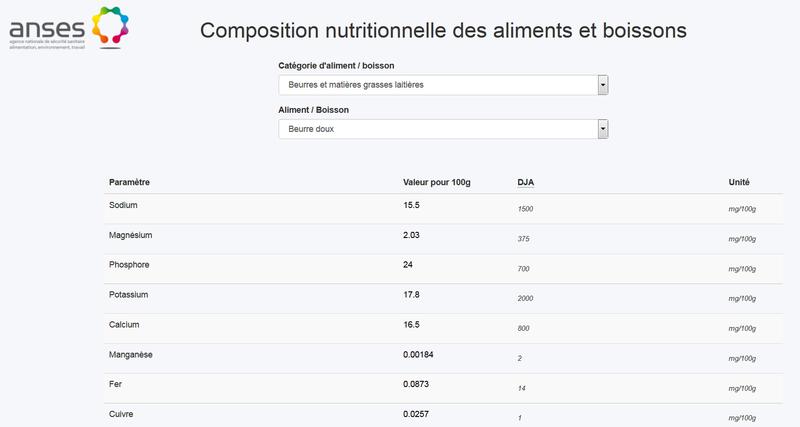Select the Magnésium row label
The height and width of the screenshot is (427, 800).
130,235
